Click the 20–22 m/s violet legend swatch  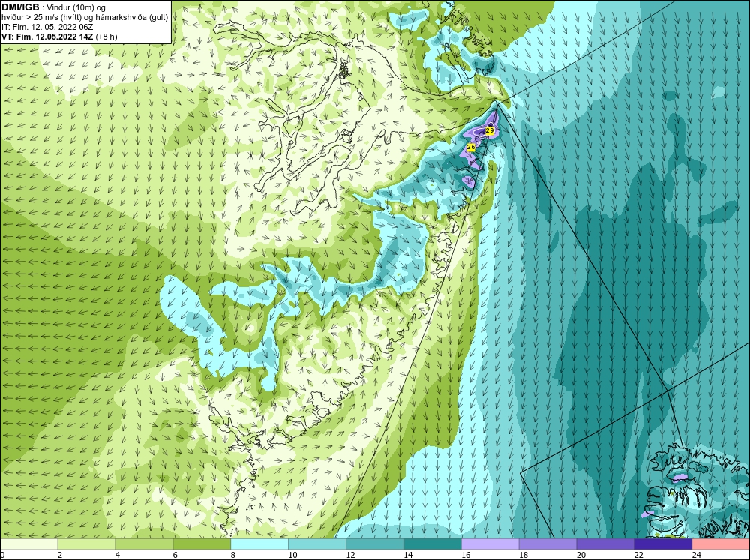(605, 544)
